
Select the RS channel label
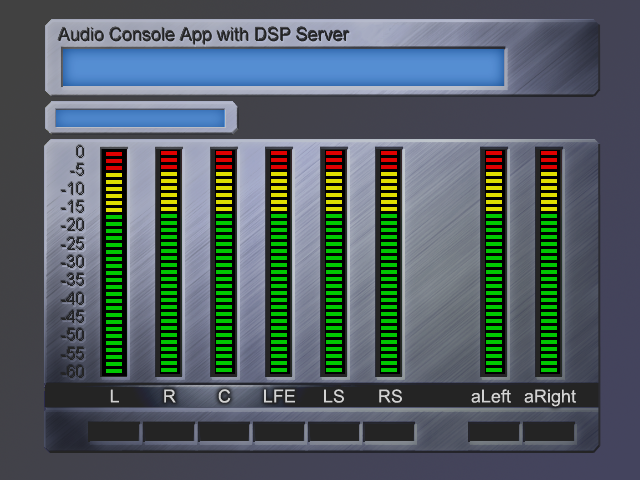[x=390, y=396]
